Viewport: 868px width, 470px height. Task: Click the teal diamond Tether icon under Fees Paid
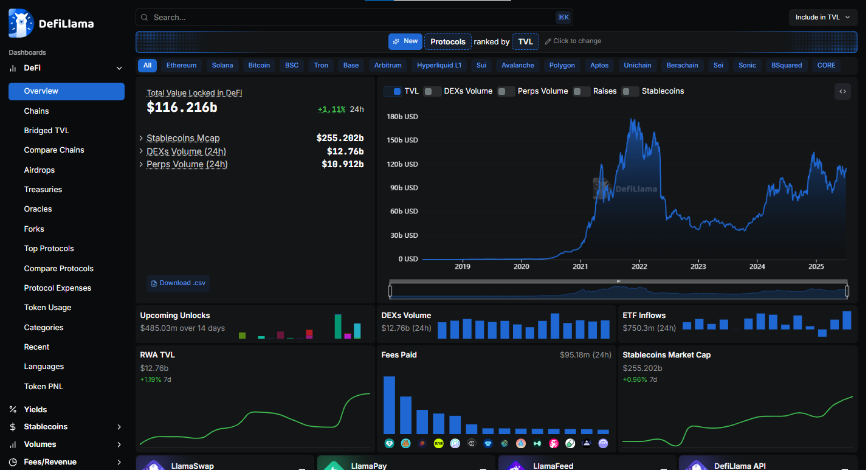(389, 443)
